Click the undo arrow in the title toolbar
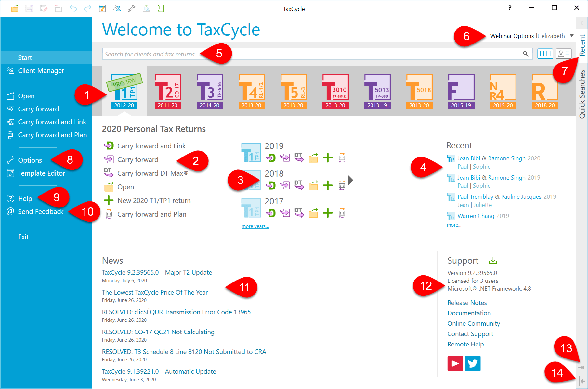This screenshot has width=588, height=389. (73, 8)
